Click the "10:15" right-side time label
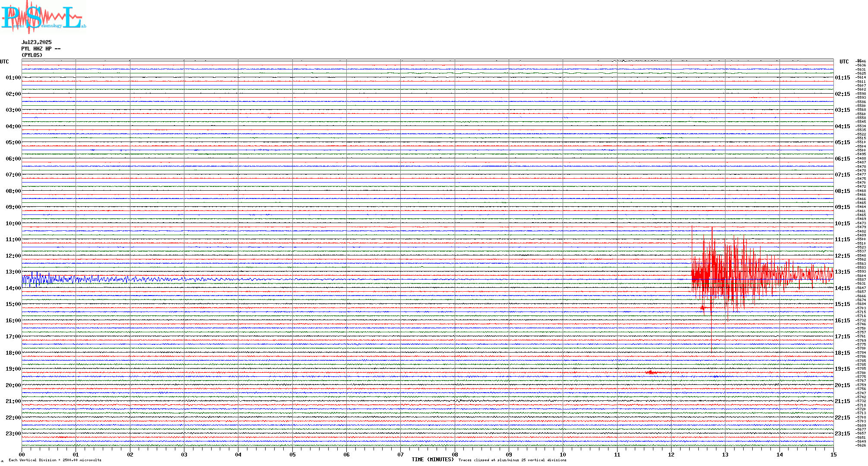Viewport: 868px width, 466px height. pos(843,224)
